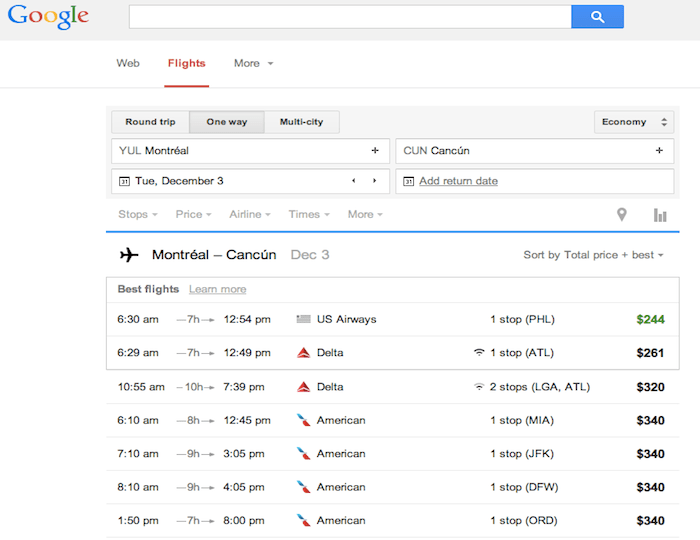Open the map pin view icon
700x540 pixels.
pos(621,215)
